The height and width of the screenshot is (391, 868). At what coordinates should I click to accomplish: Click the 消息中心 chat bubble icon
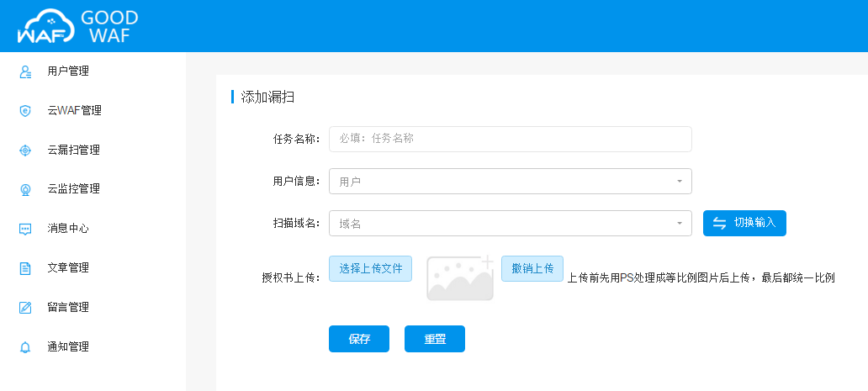point(25,229)
